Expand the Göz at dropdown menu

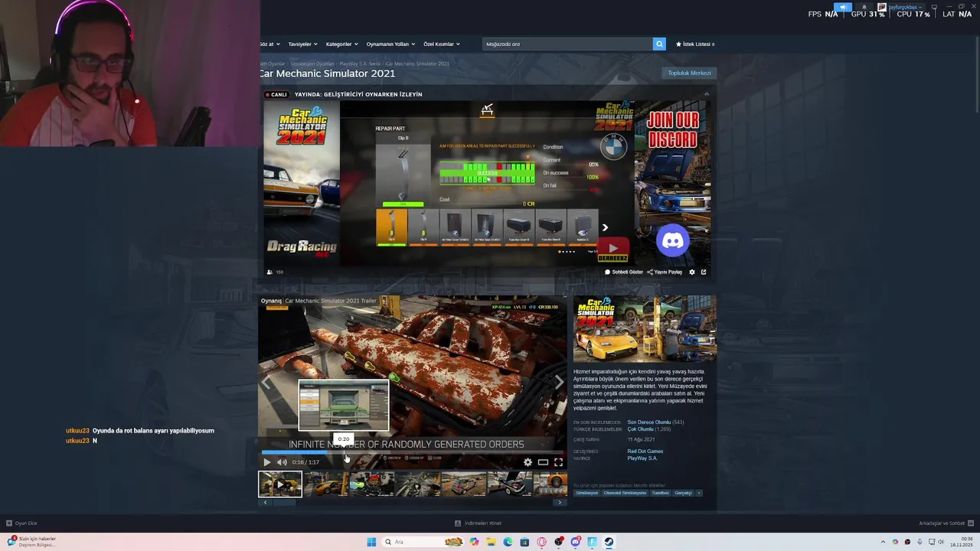pyautogui.click(x=269, y=44)
